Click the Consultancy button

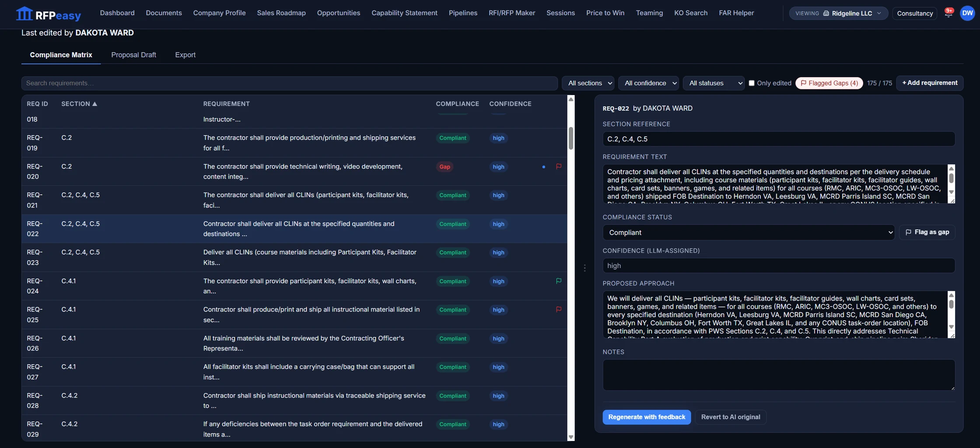915,13
